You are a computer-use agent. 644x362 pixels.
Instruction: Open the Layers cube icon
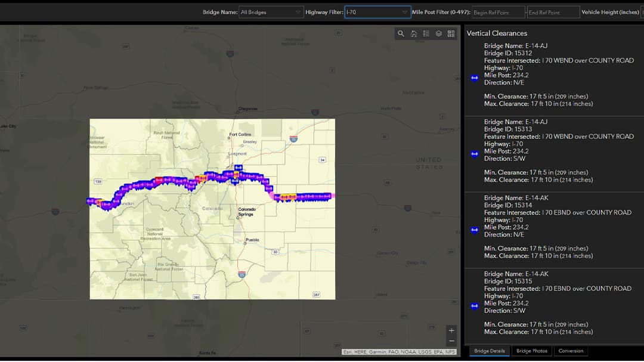438,33
